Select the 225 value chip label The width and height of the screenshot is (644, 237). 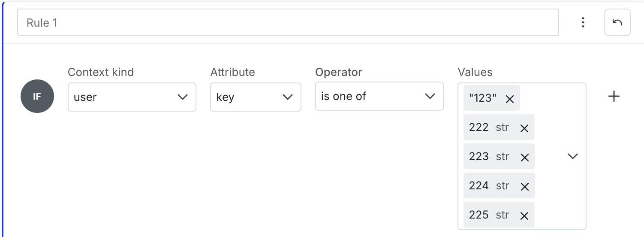(x=479, y=215)
